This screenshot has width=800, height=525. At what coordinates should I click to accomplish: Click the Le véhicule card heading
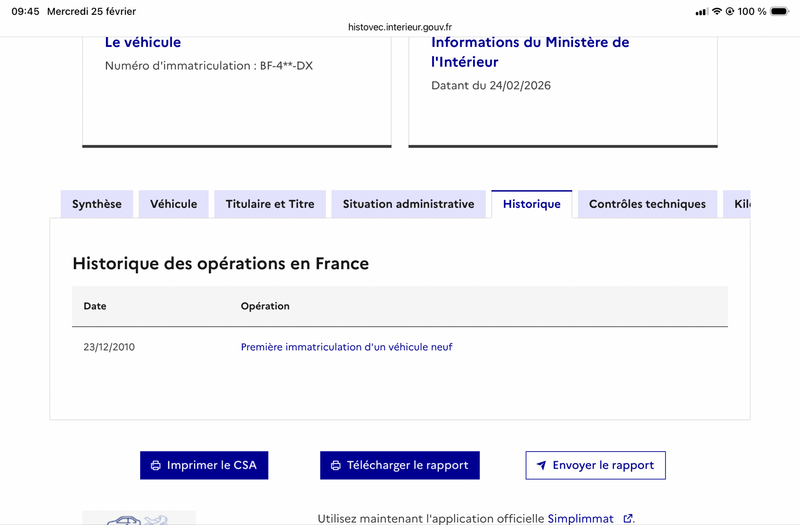pos(143,42)
